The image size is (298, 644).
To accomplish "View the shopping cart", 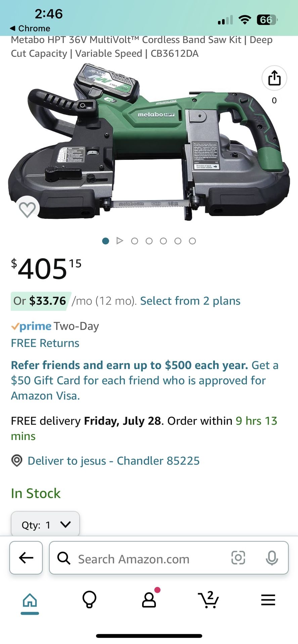I will click(x=209, y=600).
